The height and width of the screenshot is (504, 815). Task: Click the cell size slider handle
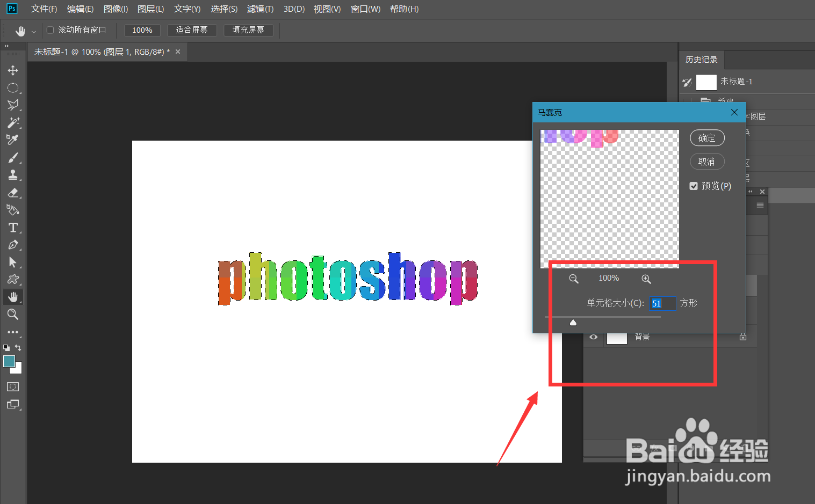573,322
